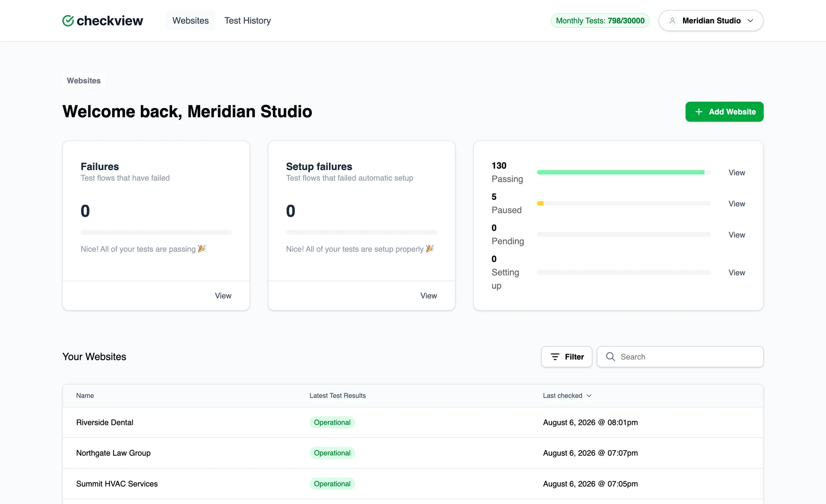
Task: Click the Monthly Tests usage badge
Action: pyautogui.click(x=600, y=20)
